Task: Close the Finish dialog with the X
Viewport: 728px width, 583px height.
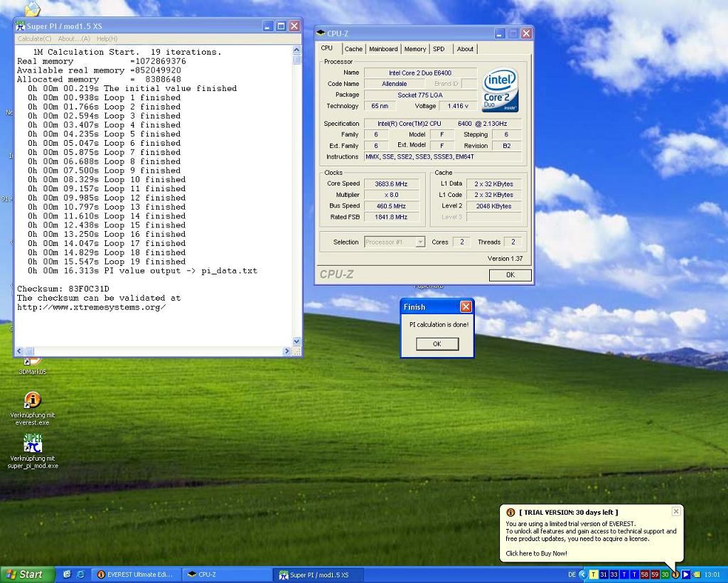Action: (466, 307)
